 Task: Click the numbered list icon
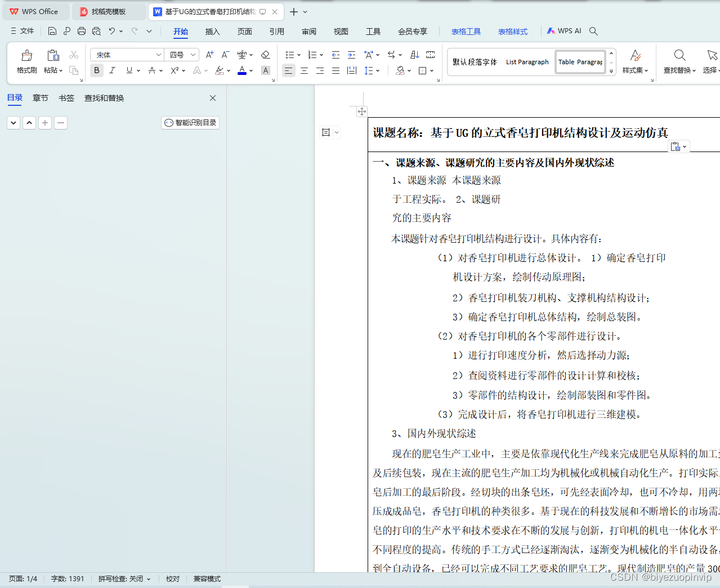click(312, 55)
